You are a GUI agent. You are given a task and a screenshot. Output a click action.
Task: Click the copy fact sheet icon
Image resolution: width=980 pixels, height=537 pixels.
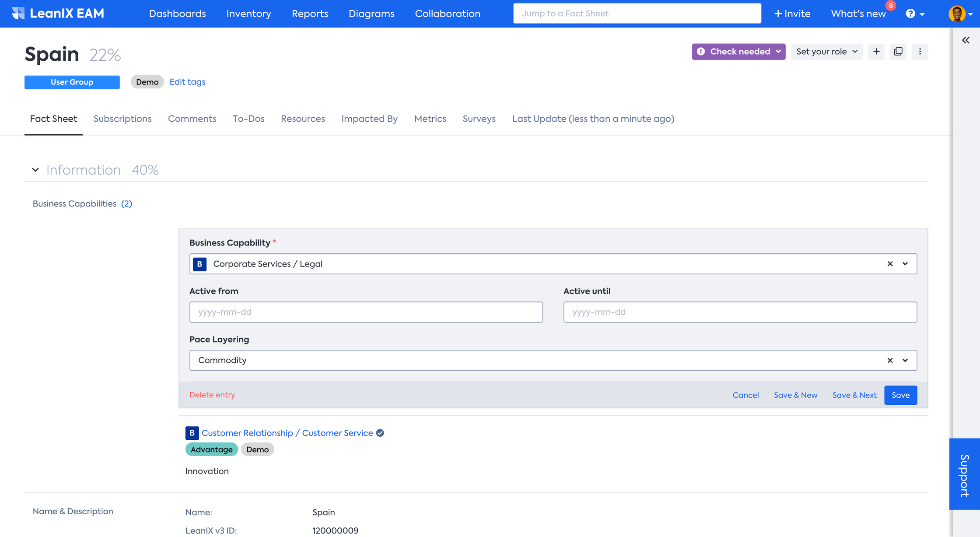898,52
